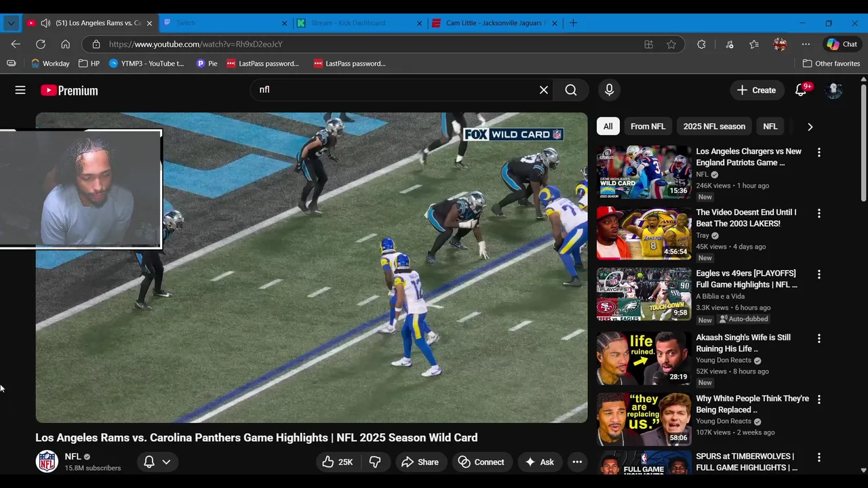868x488 pixels.
Task: Select the All filter chip
Action: (608, 127)
